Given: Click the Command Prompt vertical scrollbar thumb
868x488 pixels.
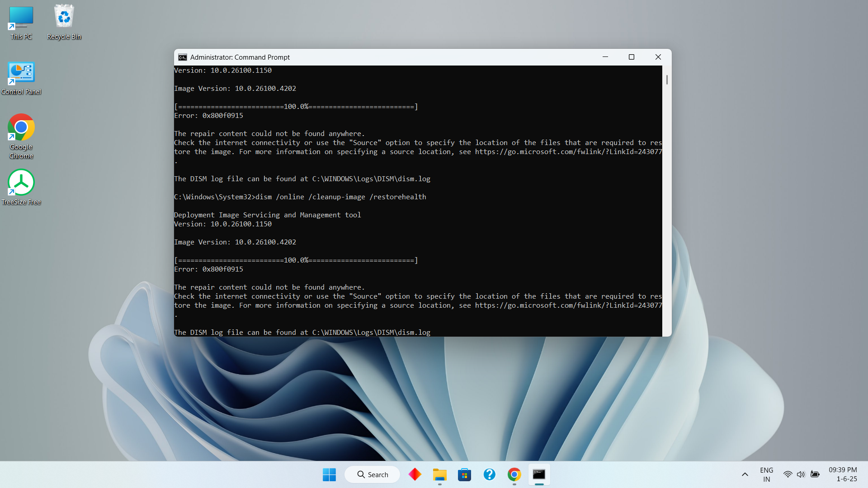Looking at the screenshot, I should (x=667, y=80).
